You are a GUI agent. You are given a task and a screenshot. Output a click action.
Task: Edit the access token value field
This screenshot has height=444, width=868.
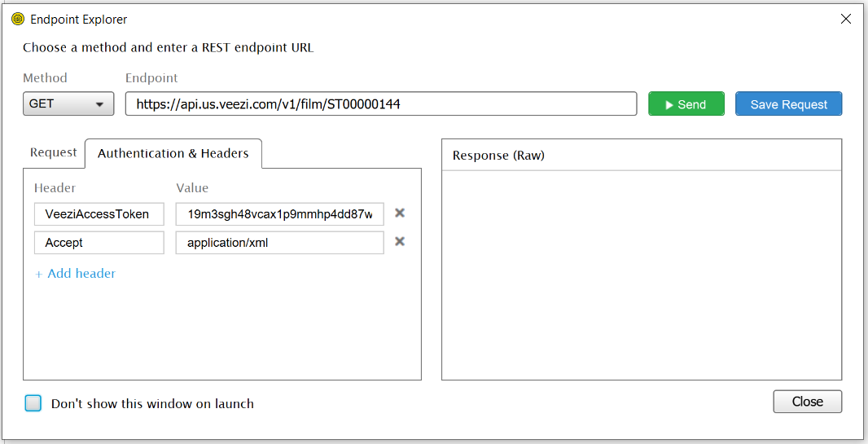point(279,214)
